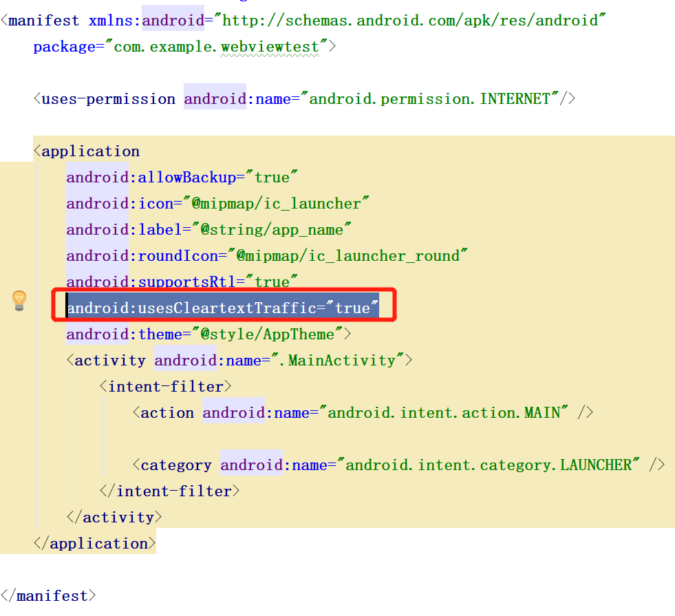Click the yellow lightbulb quick-fix icon

click(x=19, y=301)
